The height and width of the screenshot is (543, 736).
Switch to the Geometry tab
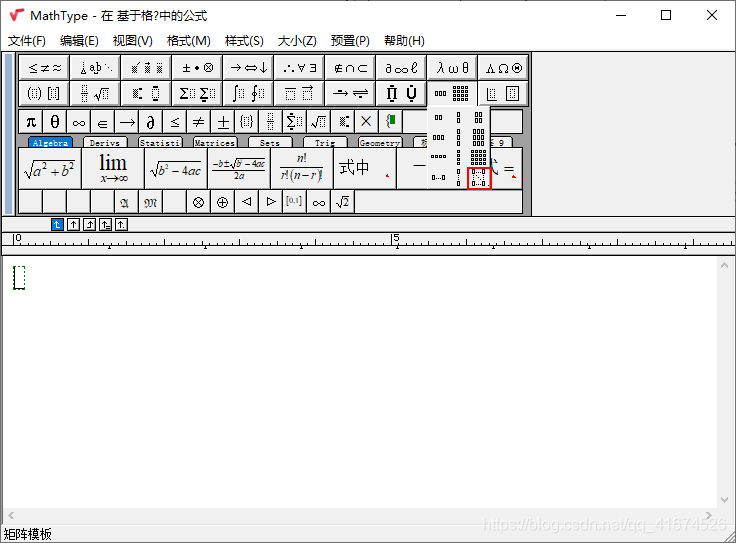click(x=380, y=143)
